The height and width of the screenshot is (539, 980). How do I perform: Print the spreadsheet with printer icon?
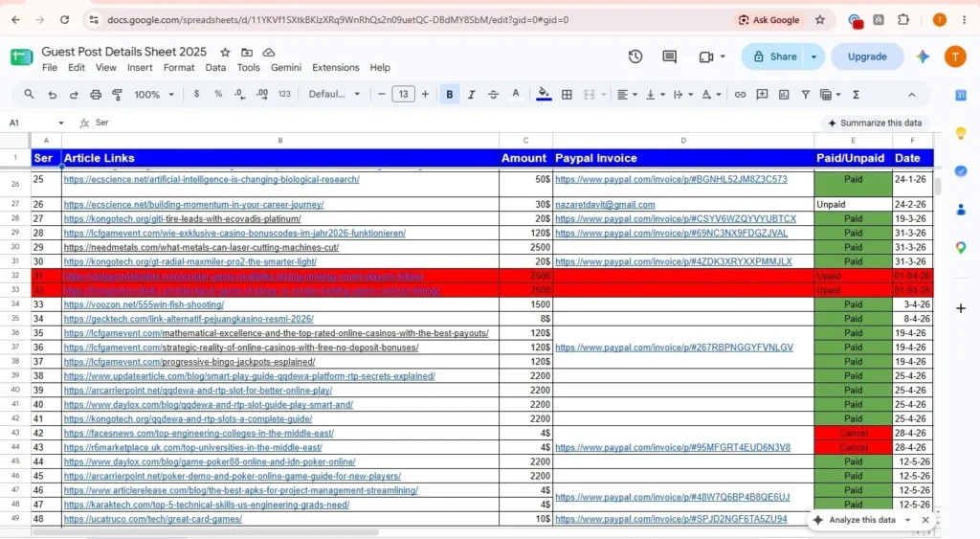pos(96,95)
